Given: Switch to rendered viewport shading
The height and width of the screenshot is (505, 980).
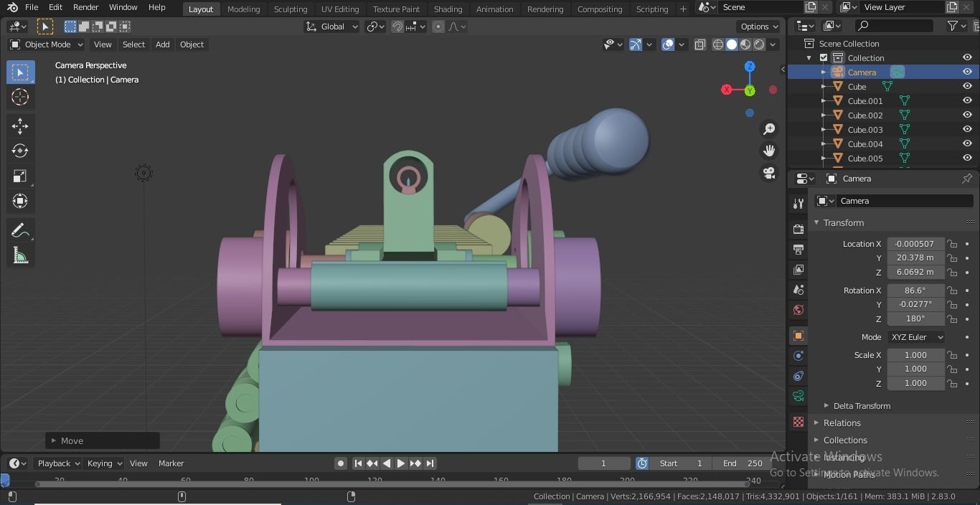Looking at the screenshot, I should click(x=759, y=44).
